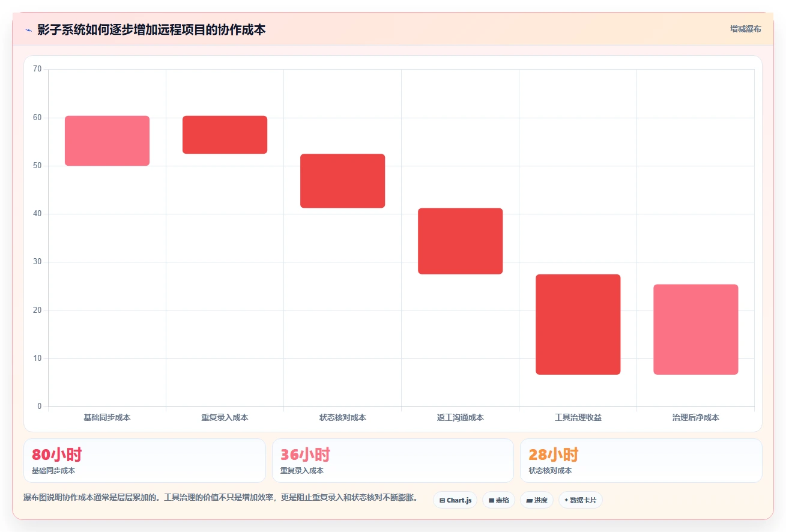Click the 增减瀑布 label in header
786x532 pixels.
(x=746, y=29)
